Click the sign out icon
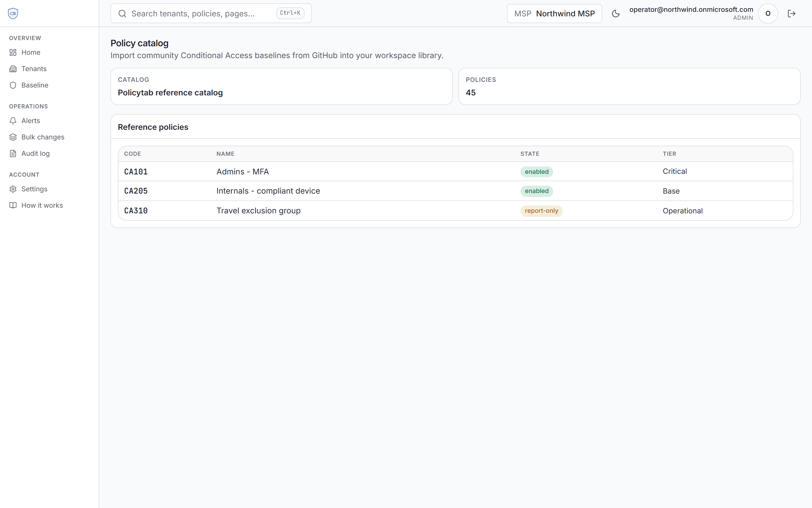Image resolution: width=812 pixels, height=508 pixels. tap(791, 14)
